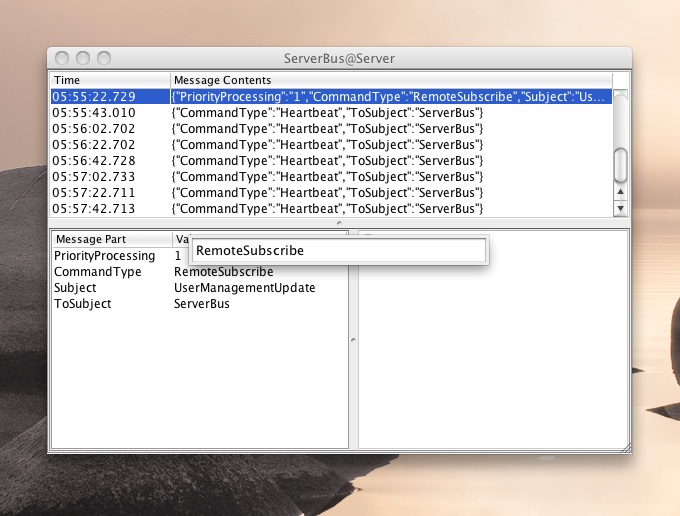Screen dimensions: 680x516
Task: Click the window resize grip corner
Action: (x=624, y=446)
